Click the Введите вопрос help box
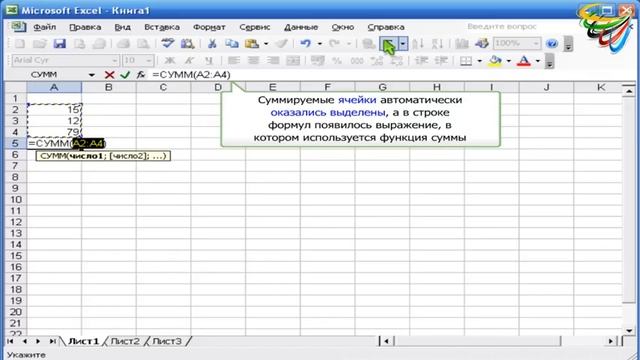 coord(502,27)
